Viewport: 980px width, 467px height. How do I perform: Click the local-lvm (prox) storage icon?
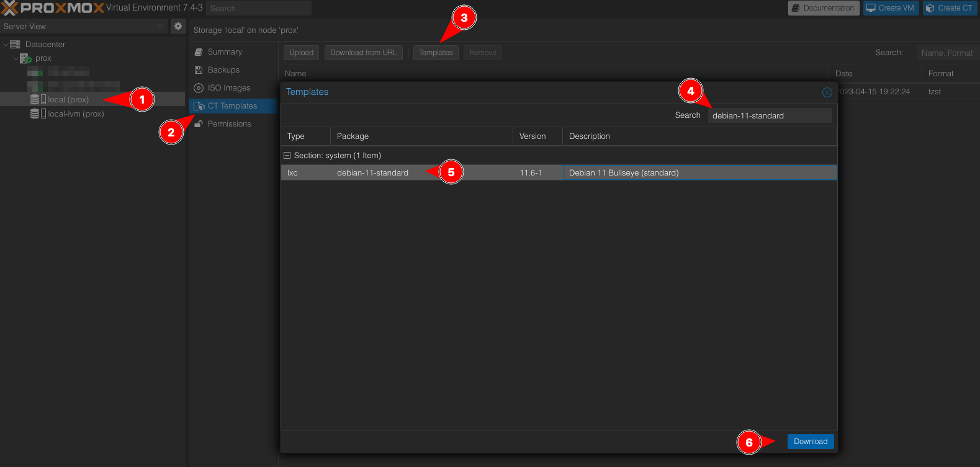click(x=38, y=114)
